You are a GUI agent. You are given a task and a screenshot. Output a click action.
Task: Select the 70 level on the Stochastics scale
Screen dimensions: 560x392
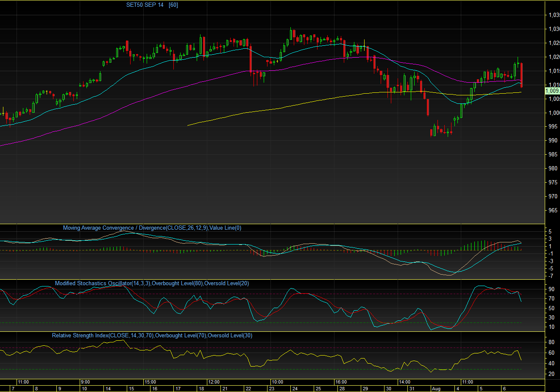552,299
